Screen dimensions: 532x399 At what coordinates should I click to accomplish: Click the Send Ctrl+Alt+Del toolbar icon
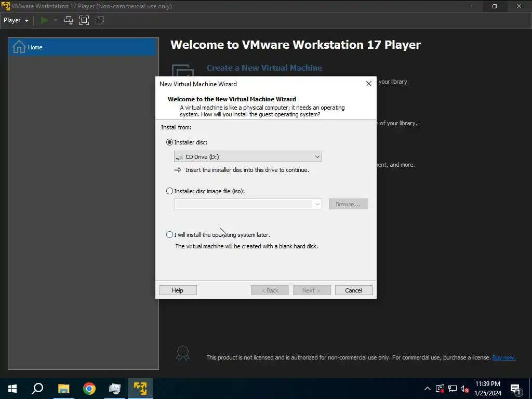click(69, 20)
